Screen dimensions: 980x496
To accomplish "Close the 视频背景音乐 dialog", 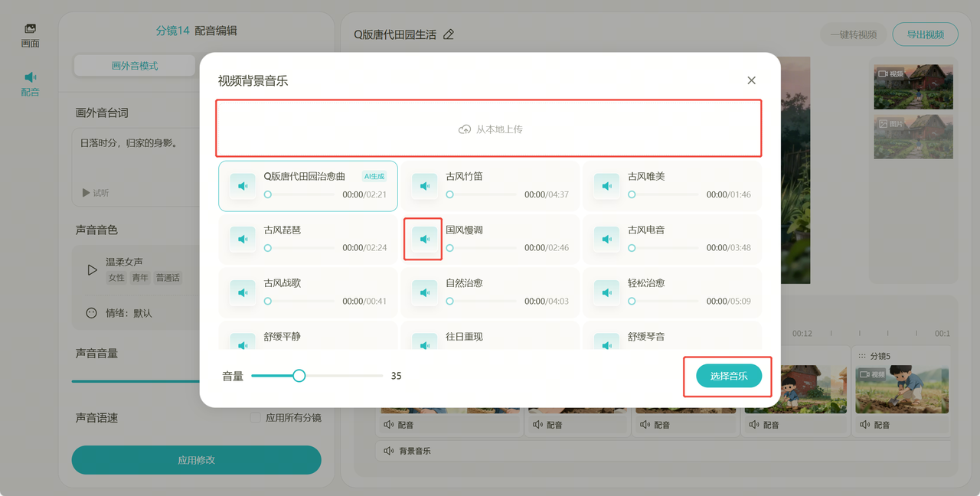I will [x=751, y=80].
